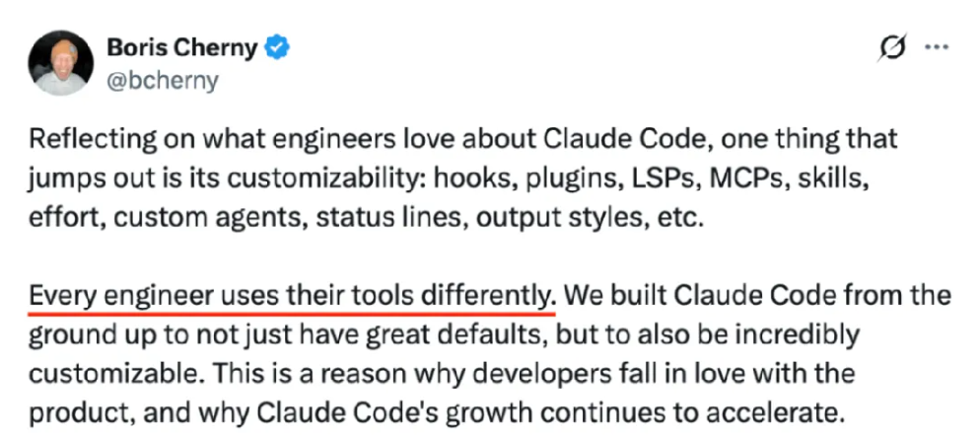Click 'We built Claude Code' in the second paragraph
980x435 pixels.
[x=657, y=295]
